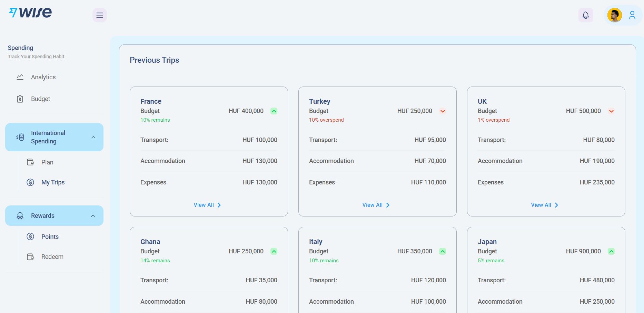Click UK Accommodation HUF 190,000
Image resolution: width=644 pixels, height=313 pixels.
pos(597,161)
